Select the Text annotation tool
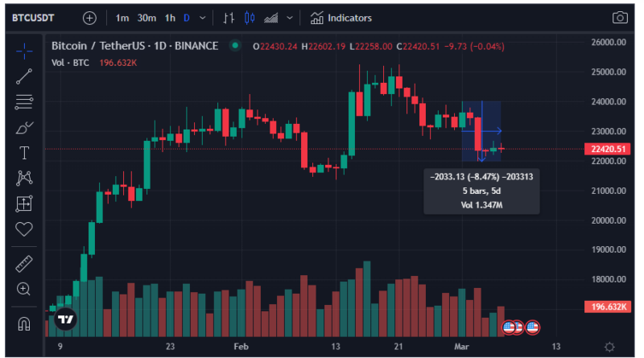The width and height of the screenshot is (644, 358). (24, 153)
